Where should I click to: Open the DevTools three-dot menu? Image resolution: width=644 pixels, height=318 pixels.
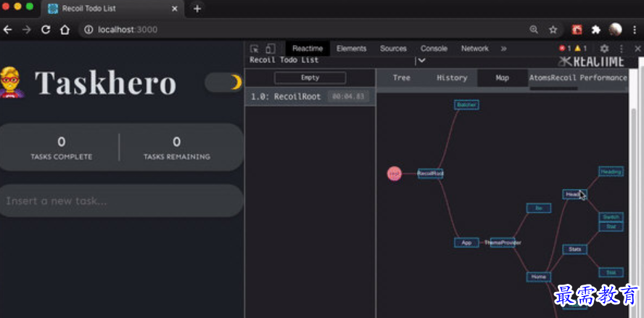[x=622, y=49]
